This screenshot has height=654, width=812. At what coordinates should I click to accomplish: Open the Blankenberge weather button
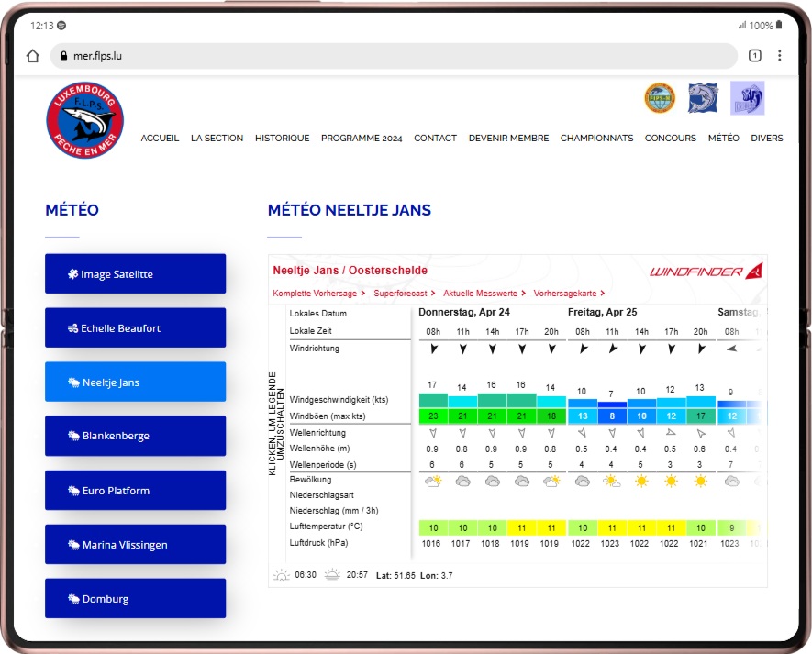(x=135, y=436)
